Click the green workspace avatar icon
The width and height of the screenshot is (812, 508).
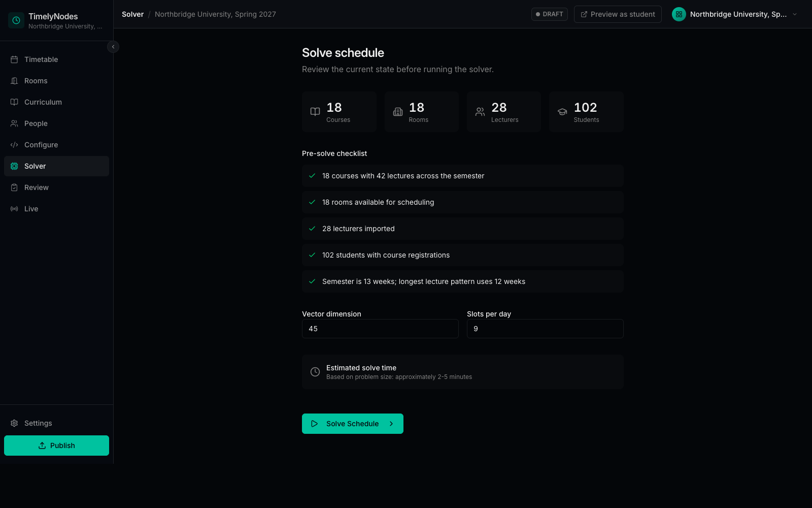(x=679, y=14)
